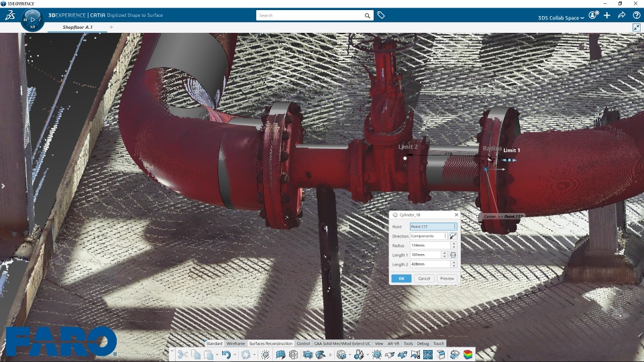Image resolution: width=644 pixels, height=362 pixels.
Task: Click the compass play button
Action: [32, 19]
